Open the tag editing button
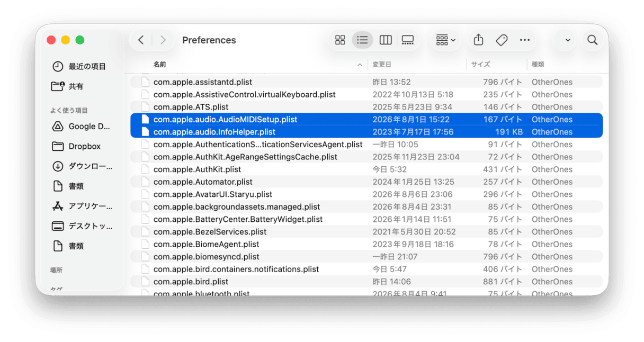Screen dimensions: 644x342 coord(502,40)
